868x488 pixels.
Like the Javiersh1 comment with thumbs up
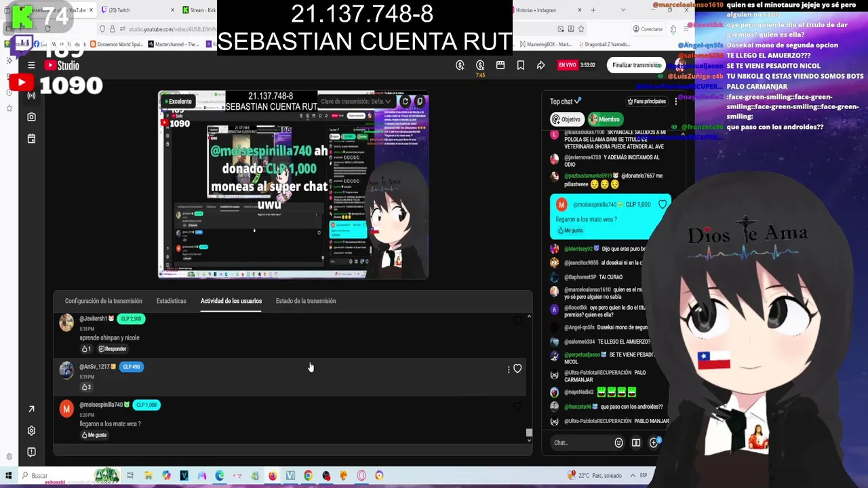86,349
